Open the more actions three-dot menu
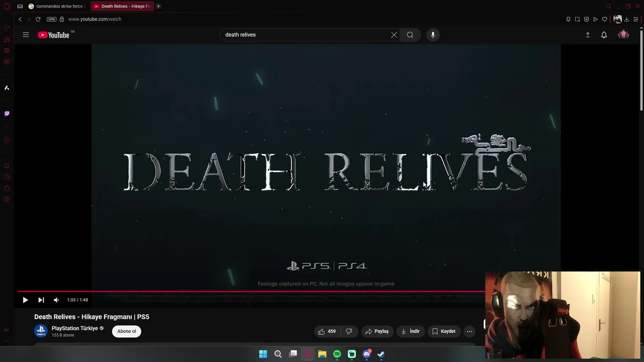The width and height of the screenshot is (644, 362). click(469, 331)
